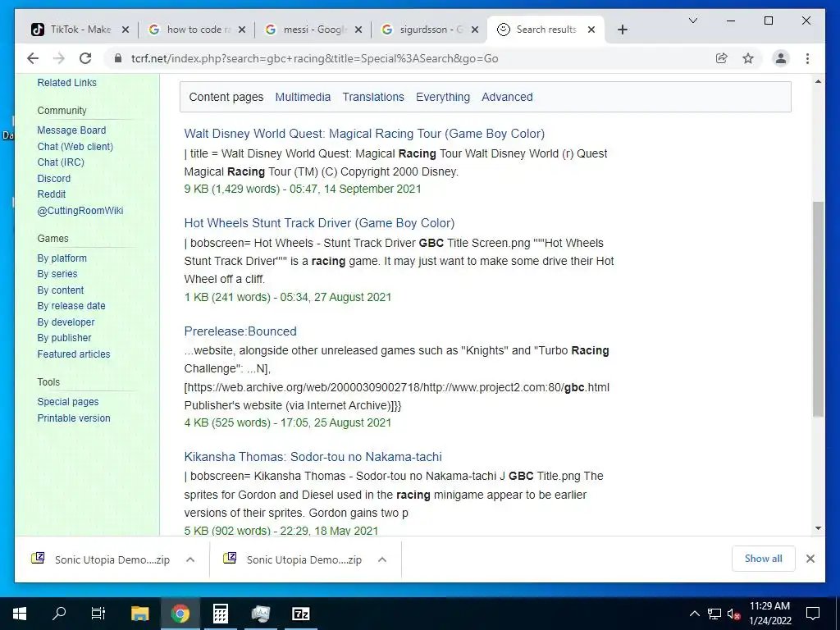The width and height of the screenshot is (840, 630).
Task: Browse games By release date
Action: [71, 306]
